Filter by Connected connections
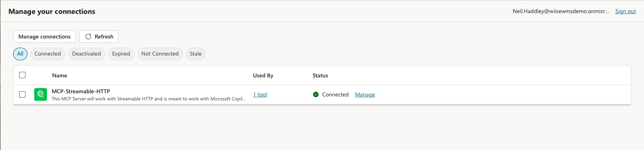This screenshot has height=150, width=644. (x=48, y=54)
